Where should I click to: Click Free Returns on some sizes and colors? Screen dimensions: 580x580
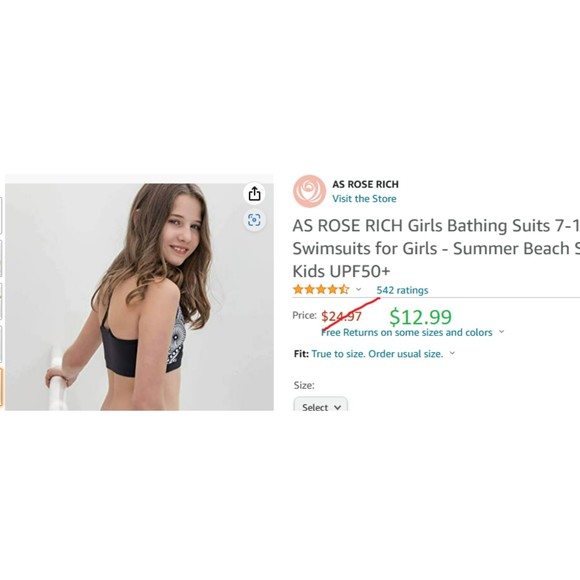click(407, 333)
